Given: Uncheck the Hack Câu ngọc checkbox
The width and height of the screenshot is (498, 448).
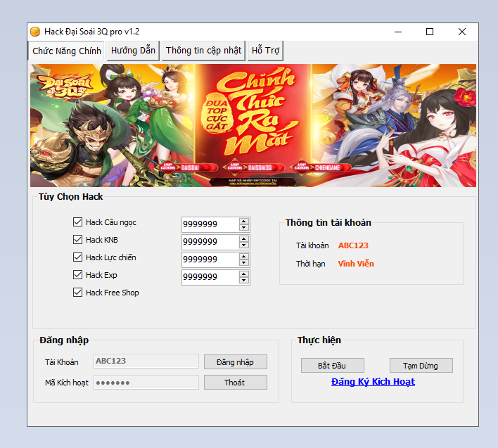Looking at the screenshot, I should point(78,222).
